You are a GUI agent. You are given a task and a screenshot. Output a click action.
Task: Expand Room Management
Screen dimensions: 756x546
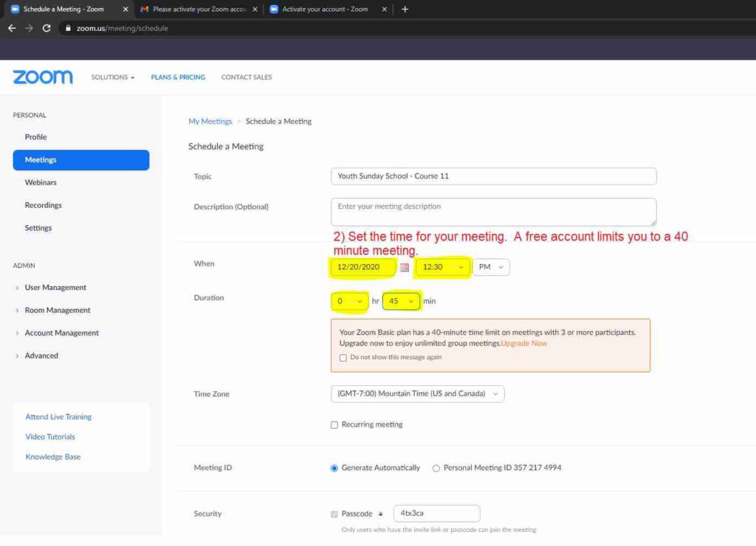58,311
